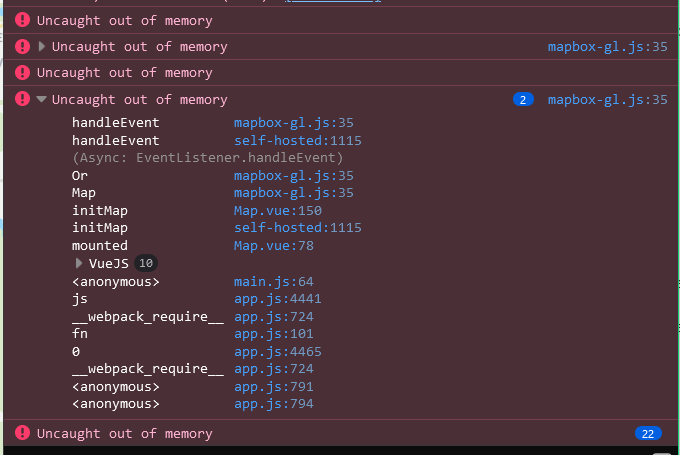The height and width of the screenshot is (455, 680).
Task: Open app.js:724 link for first __webpack_require__
Action: tap(274, 317)
